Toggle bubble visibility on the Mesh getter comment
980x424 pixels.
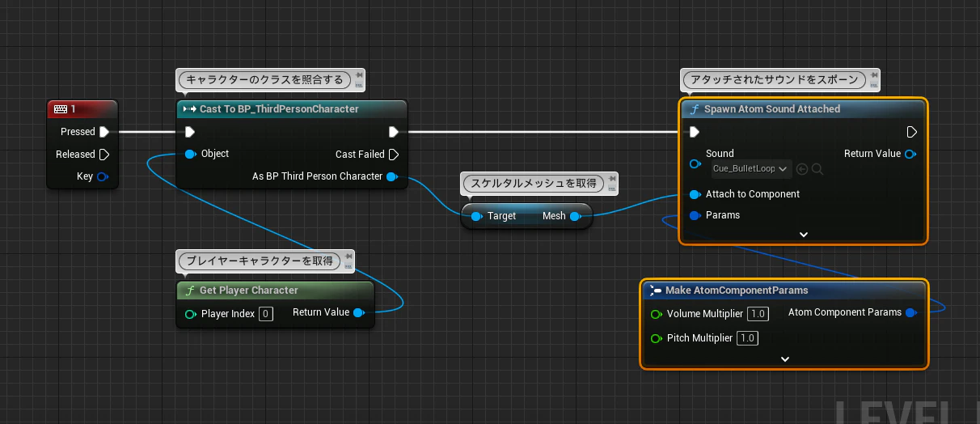click(611, 186)
